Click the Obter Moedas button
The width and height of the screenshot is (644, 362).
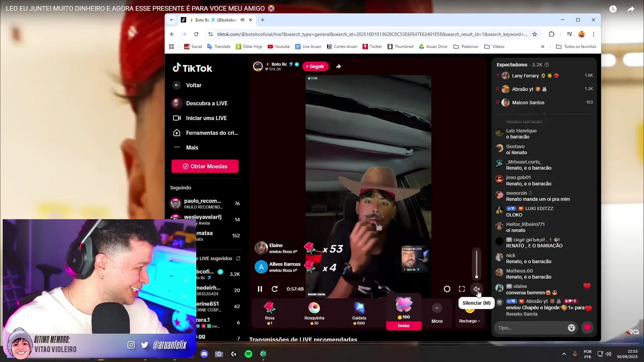point(205,166)
